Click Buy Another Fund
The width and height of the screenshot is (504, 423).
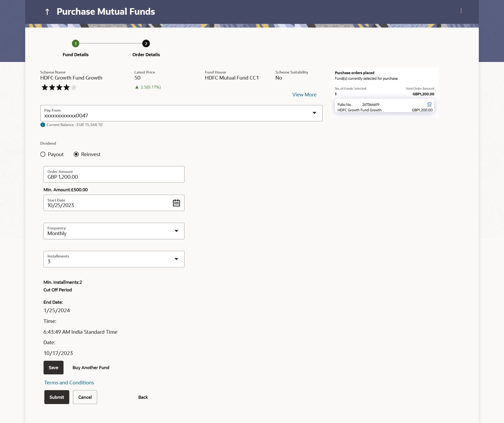click(91, 368)
